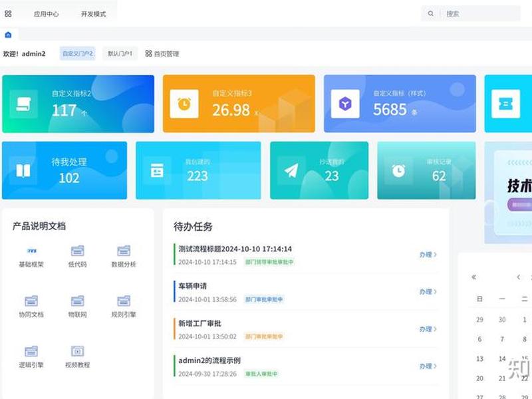This screenshot has width=532, height=399.
Task: Go to previous month with single chevron
Action: point(519,277)
